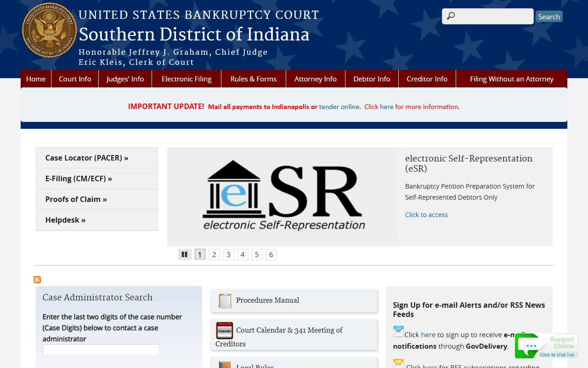
Task: Open the Debtor Info menu
Action: (x=372, y=79)
